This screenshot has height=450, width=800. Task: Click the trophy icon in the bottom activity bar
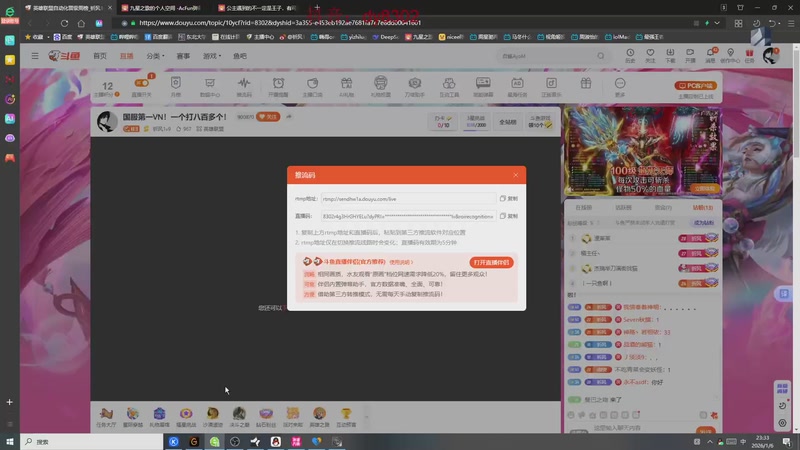[346, 417]
